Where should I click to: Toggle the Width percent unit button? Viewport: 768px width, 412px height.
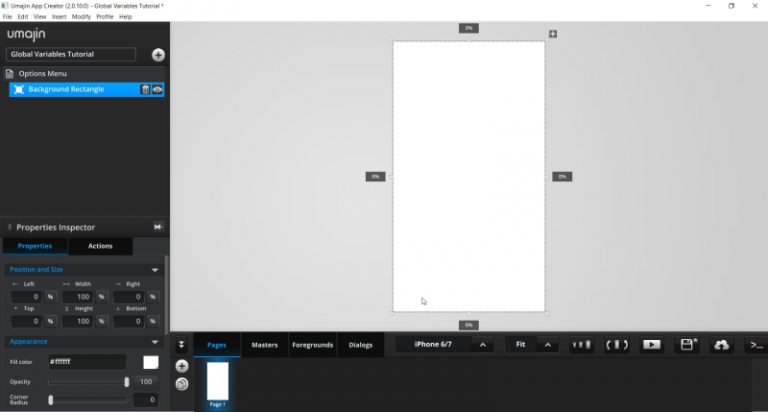[x=102, y=297]
